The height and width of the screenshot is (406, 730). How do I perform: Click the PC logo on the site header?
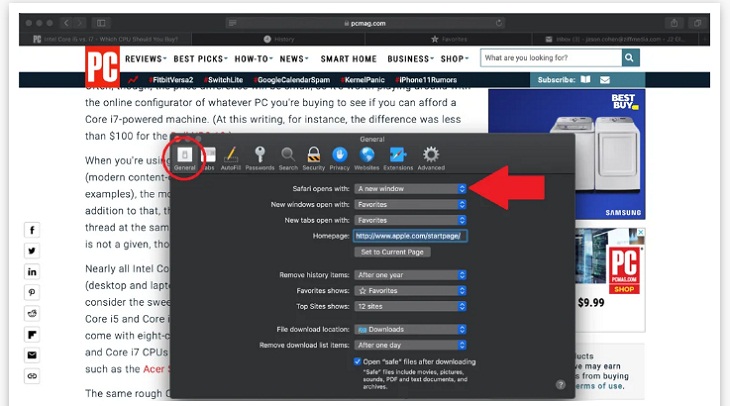coord(102,66)
